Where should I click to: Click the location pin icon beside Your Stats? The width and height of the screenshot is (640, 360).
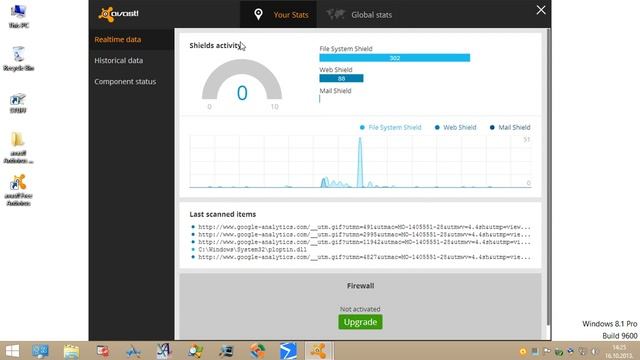tap(258, 15)
